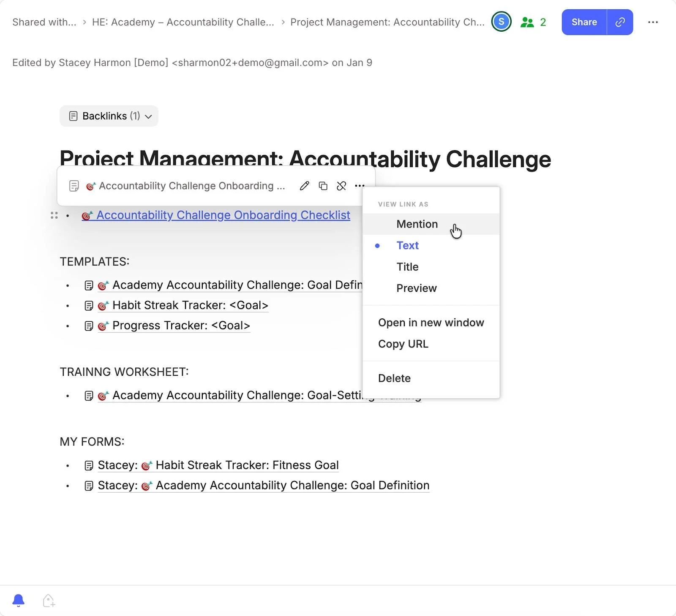Click the copy link icon in link toolbar

(x=323, y=186)
